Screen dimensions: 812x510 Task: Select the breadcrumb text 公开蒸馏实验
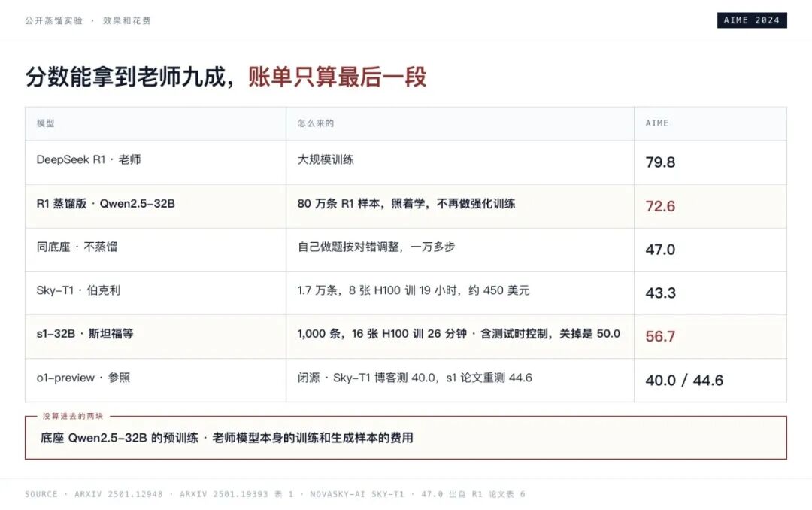pos(54,21)
